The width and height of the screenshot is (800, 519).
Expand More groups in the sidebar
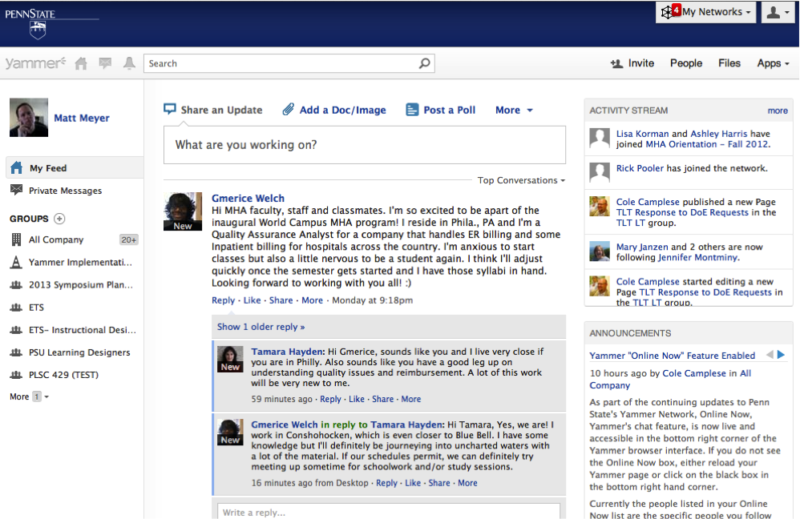29,397
